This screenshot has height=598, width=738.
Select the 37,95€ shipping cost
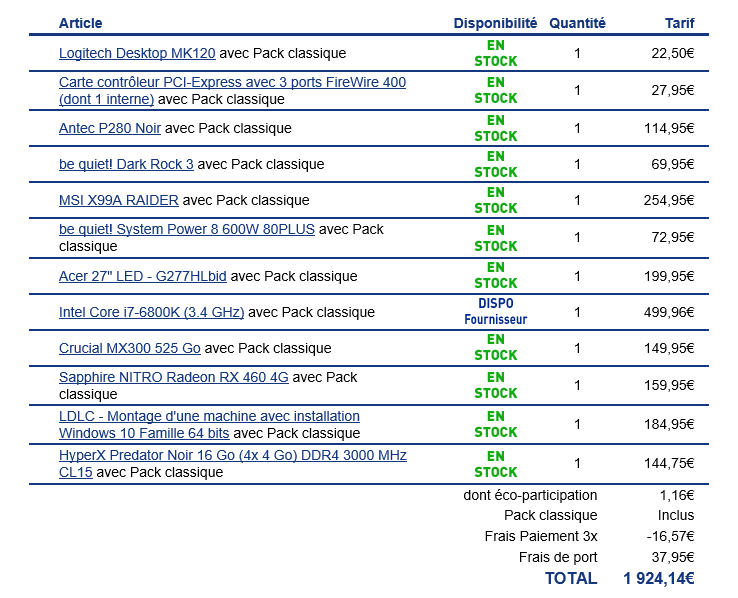coord(673,558)
